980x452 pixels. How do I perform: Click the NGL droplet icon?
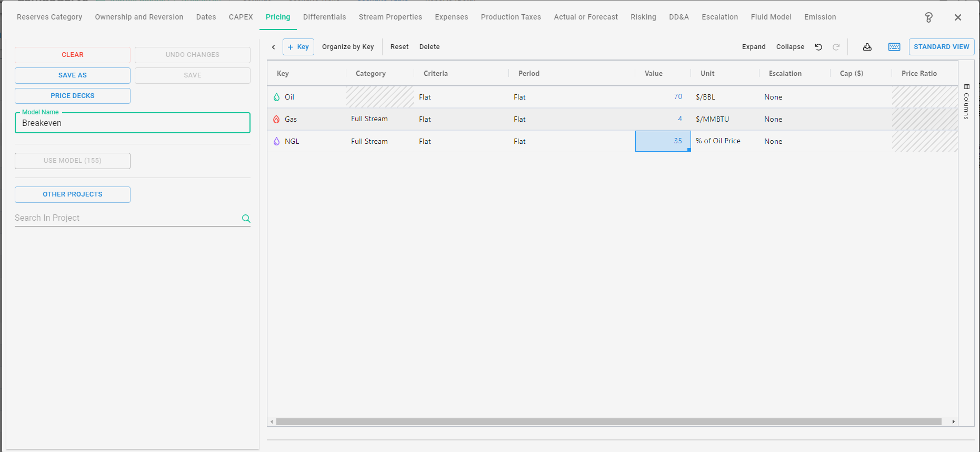tap(277, 141)
